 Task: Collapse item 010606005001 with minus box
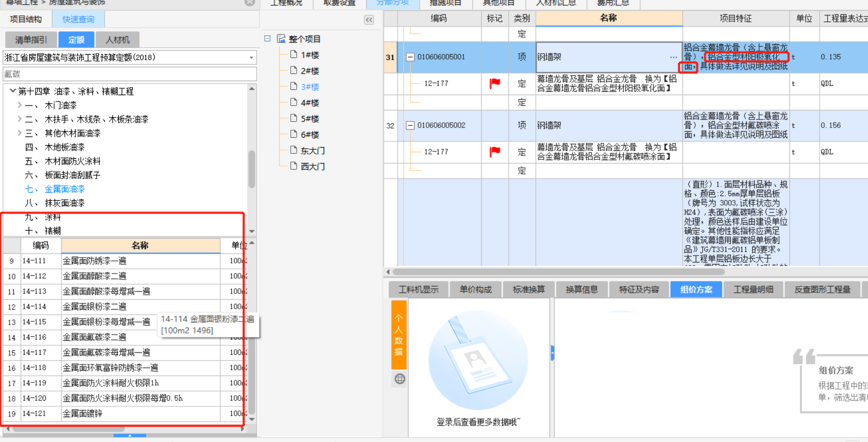click(x=410, y=57)
